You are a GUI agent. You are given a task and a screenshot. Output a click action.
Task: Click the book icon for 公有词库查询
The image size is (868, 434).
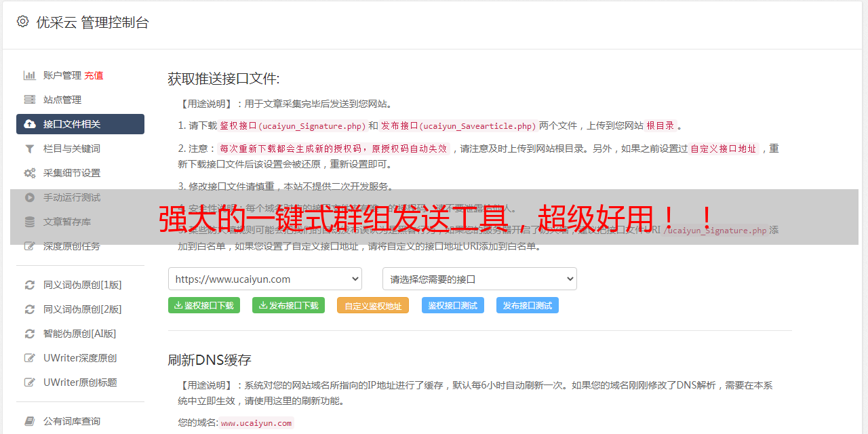coord(30,421)
